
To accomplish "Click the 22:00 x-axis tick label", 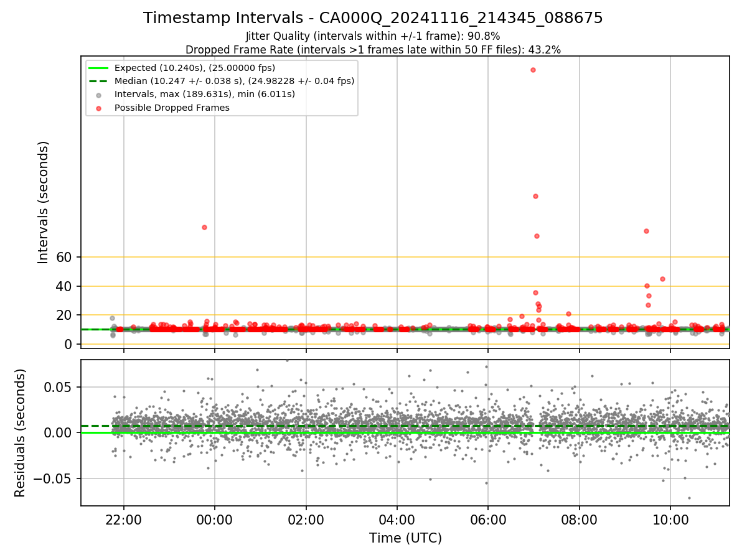I will tap(123, 519).
